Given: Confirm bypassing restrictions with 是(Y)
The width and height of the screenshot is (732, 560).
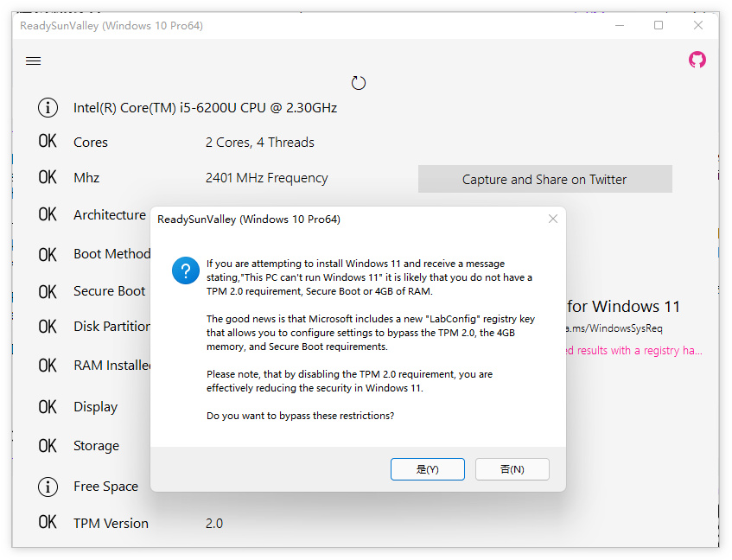Looking at the screenshot, I should [428, 468].
